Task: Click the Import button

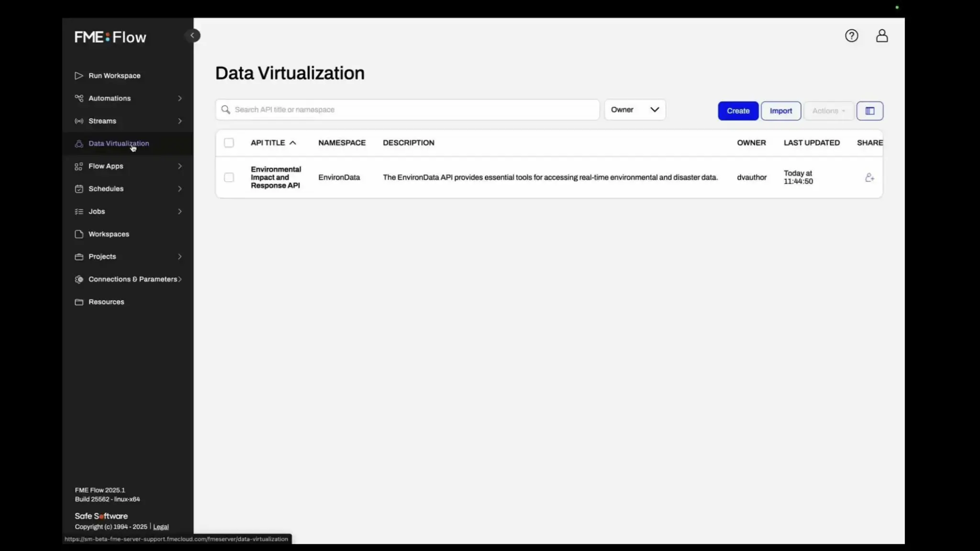Action: [x=780, y=111]
